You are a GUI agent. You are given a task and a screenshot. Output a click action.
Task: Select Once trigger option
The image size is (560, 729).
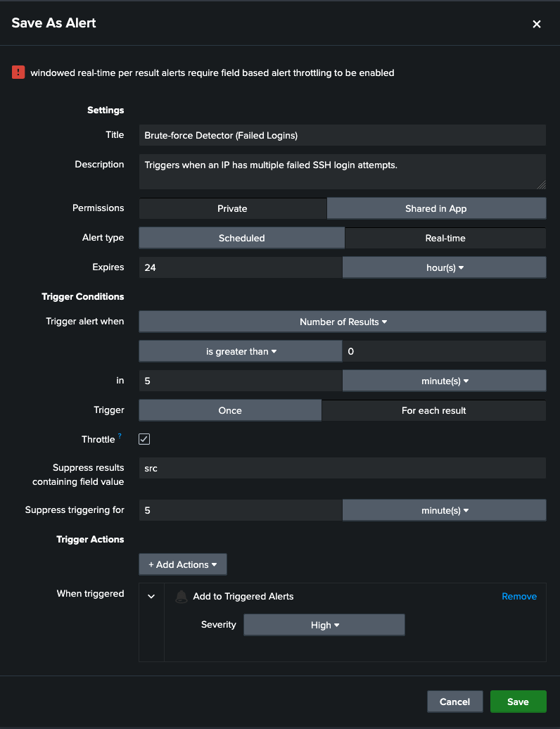point(230,410)
